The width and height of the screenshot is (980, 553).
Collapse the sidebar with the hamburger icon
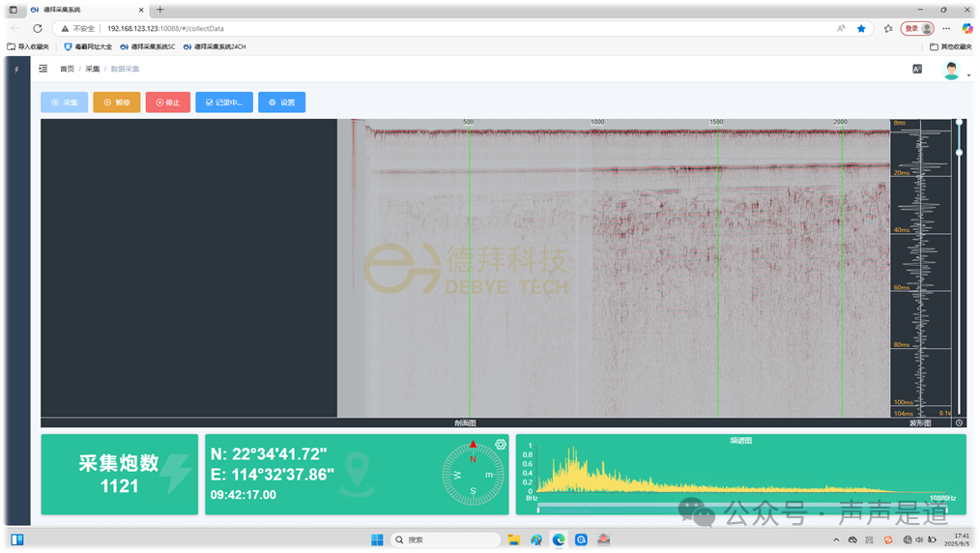coord(43,69)
